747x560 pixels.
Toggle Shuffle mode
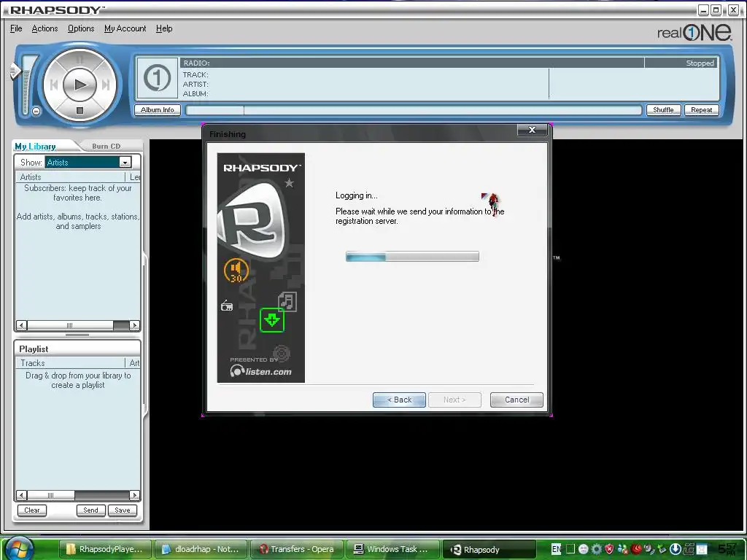pyautogui.click(x=663, y=110)
